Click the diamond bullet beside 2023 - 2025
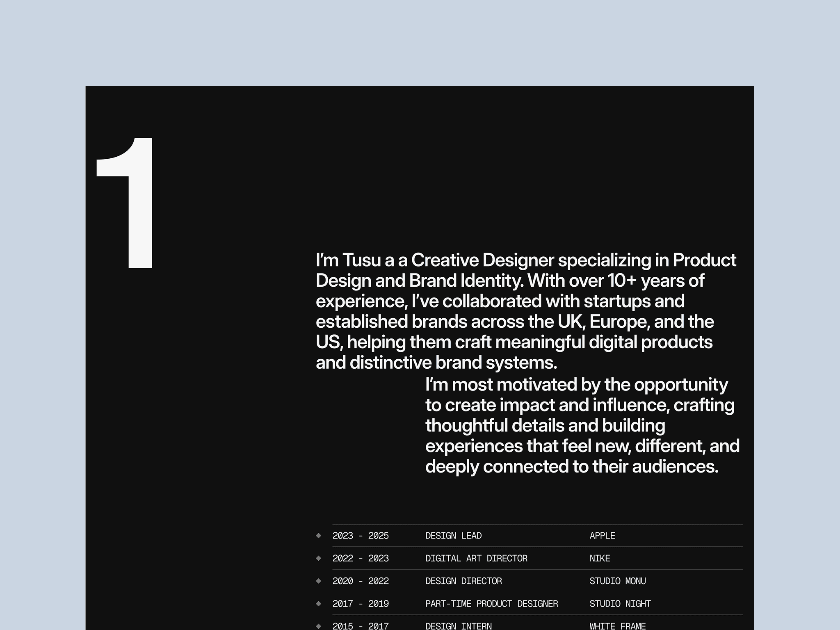 319,535
